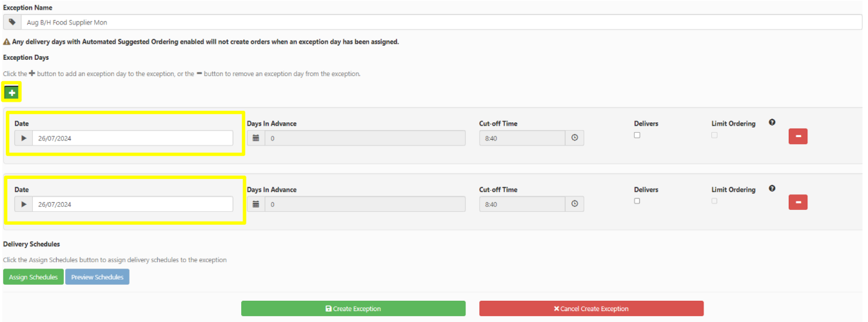Viewport: 868px width, 322px height.
Task: Open help icon next to first Limit Ordering
Action: 772,122
